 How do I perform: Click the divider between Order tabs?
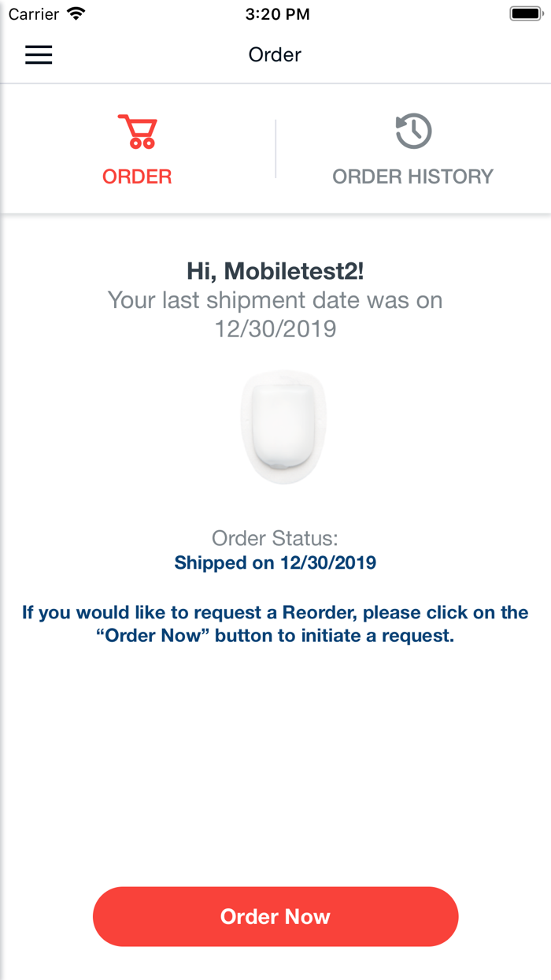[275, 147]
